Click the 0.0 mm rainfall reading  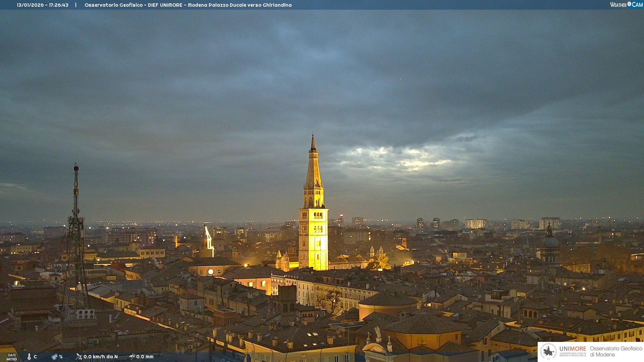(145, 357)
